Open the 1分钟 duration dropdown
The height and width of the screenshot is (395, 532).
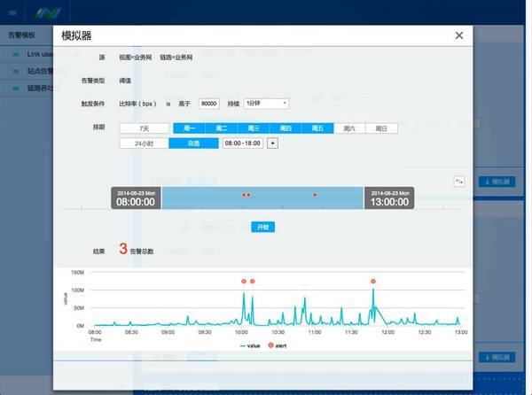click(266, 104)
